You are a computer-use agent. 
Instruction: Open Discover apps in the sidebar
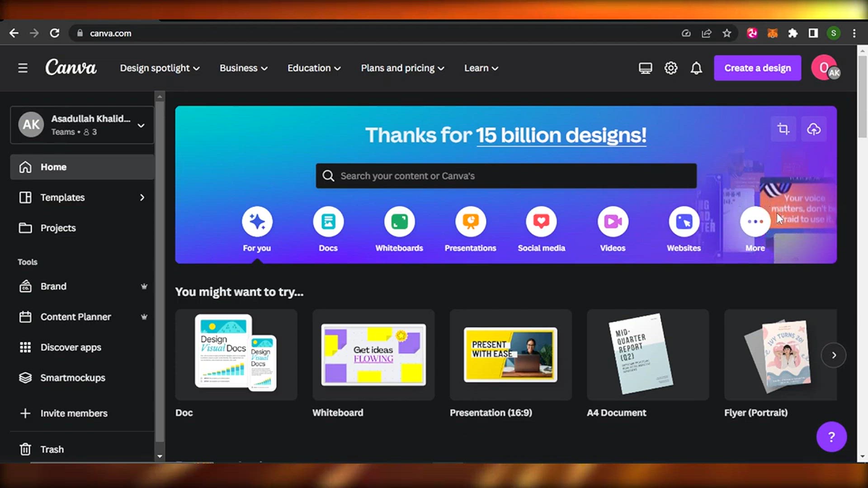(x=82, y=347)
